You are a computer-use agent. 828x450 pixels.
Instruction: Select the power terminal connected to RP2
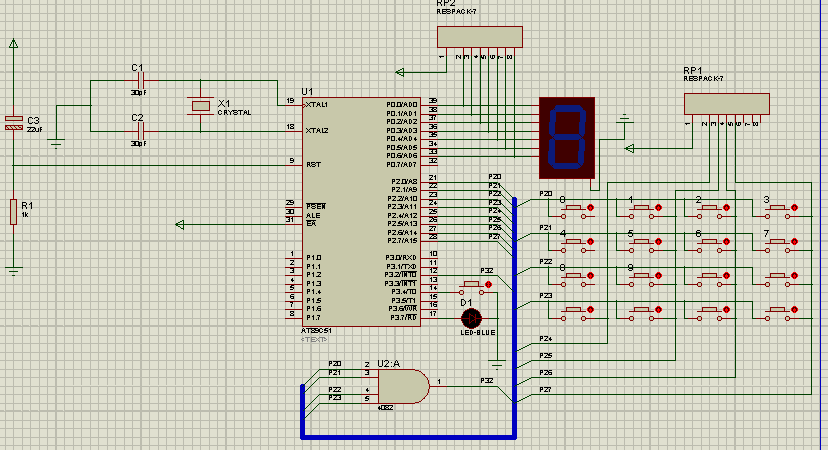[x=400, y=72]
